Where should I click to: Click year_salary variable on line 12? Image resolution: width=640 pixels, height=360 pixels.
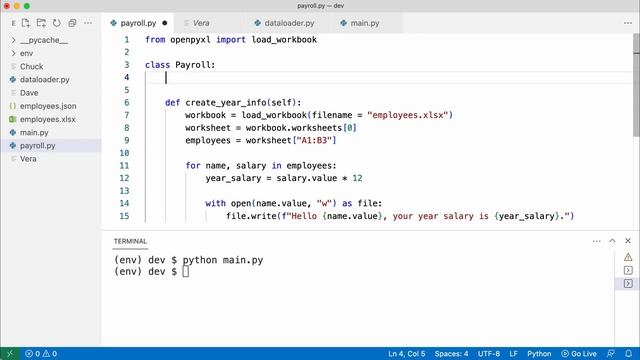coord(233,178)
